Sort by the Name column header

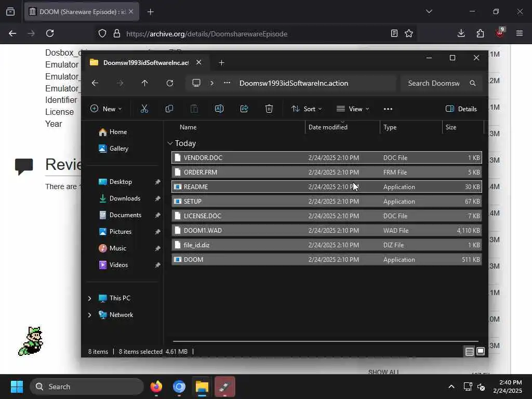(x=188, y=127)
